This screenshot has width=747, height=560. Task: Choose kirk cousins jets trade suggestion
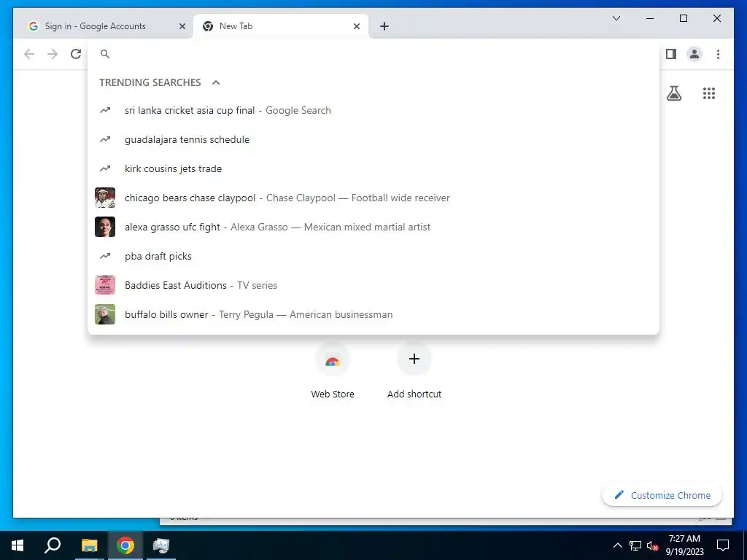(373, 168)
